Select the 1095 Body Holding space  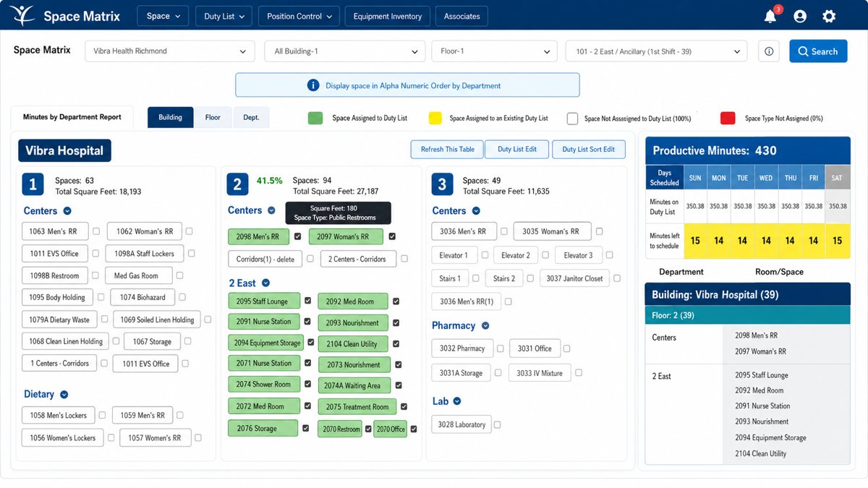[x=57, y=297]
